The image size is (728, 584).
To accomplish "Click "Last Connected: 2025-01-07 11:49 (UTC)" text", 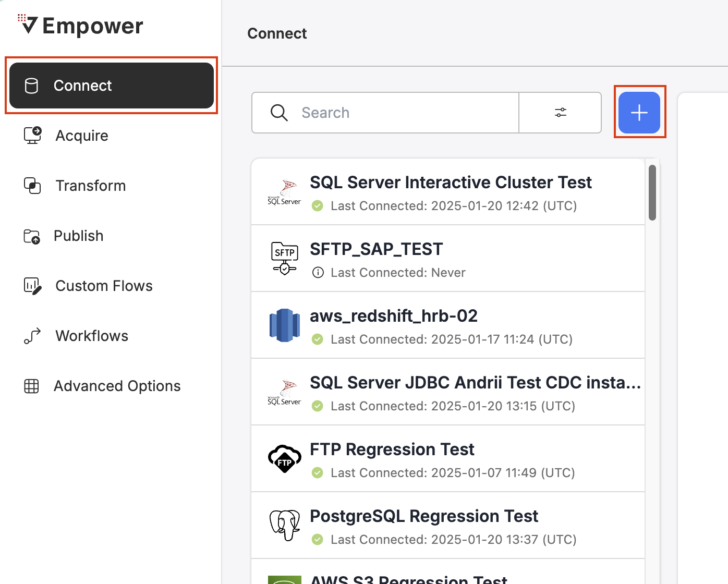I will (453, 473).
